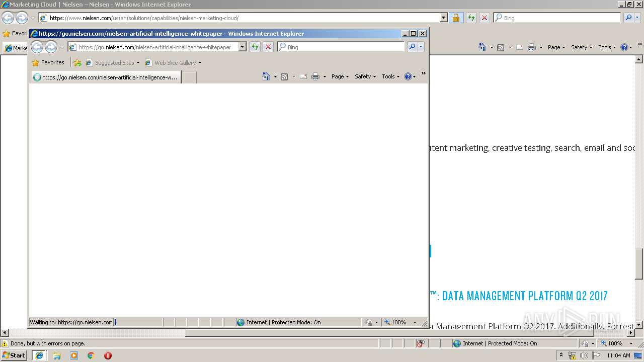
Task: Open Page menu in front window
Action: [x=340, y=76]
